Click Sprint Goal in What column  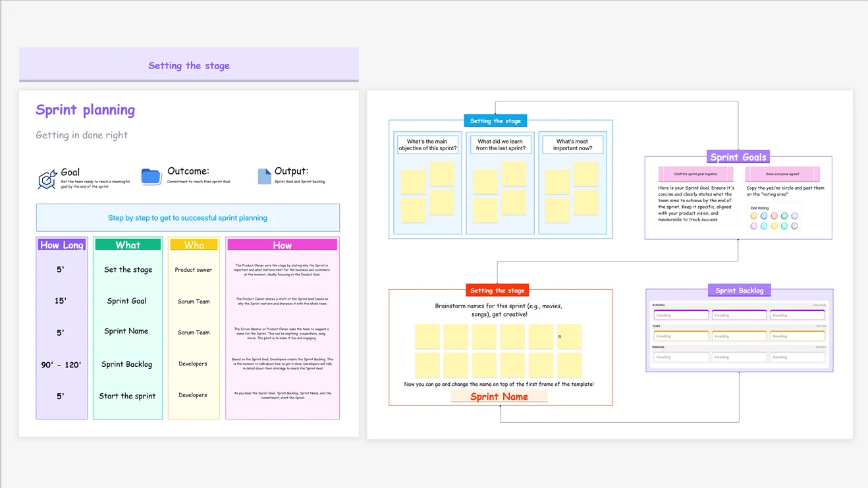pos(126,301)
